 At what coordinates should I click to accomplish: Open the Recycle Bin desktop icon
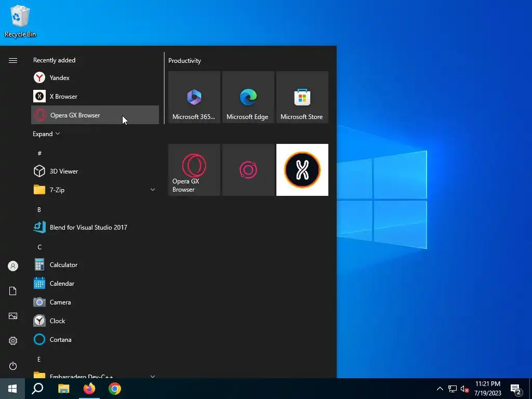pos(20,21)
